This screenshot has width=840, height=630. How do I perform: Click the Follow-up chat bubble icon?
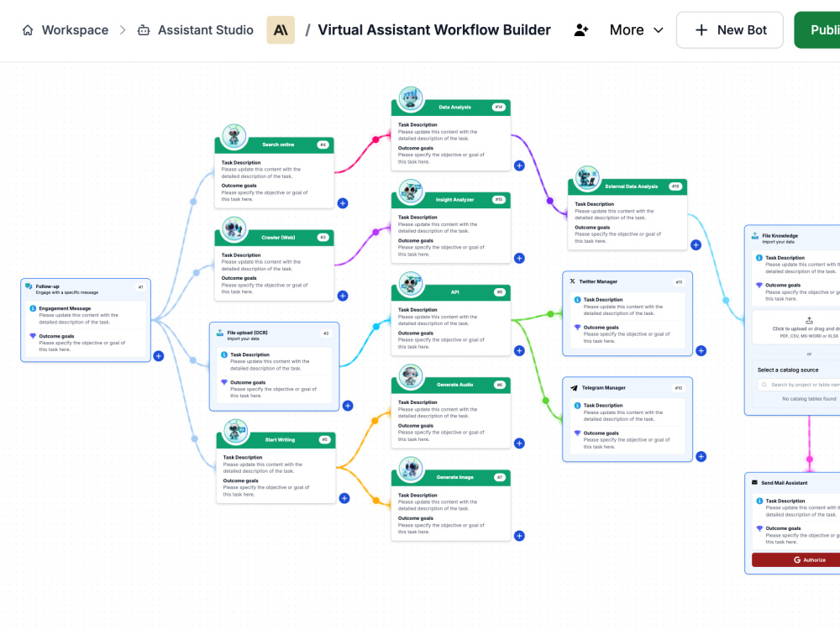click(29, 286)
